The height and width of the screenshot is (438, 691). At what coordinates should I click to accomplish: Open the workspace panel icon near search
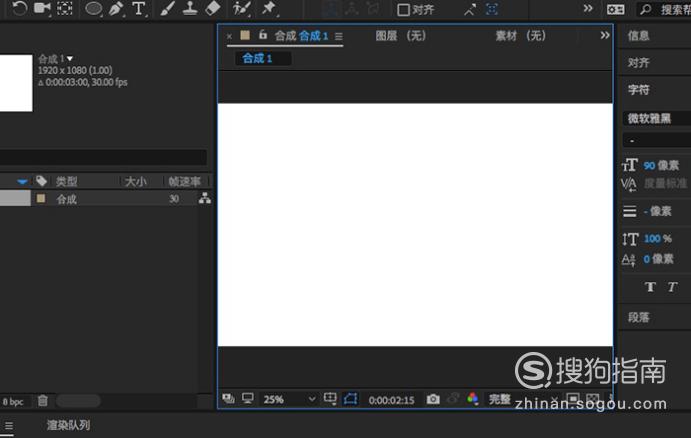coord(615,9)
